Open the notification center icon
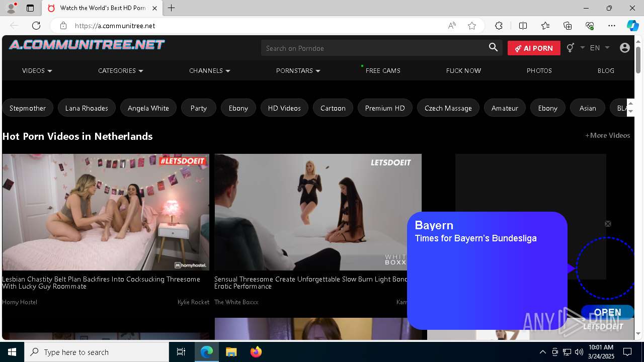The height and width of the screenshot is (362, 644). (627, 352)
